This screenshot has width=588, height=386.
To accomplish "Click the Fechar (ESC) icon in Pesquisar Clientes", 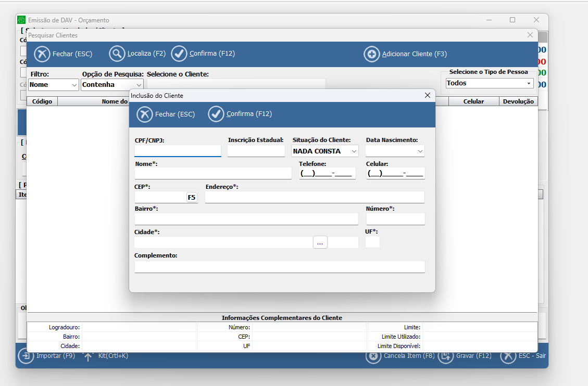I will [x=42, y=54].
